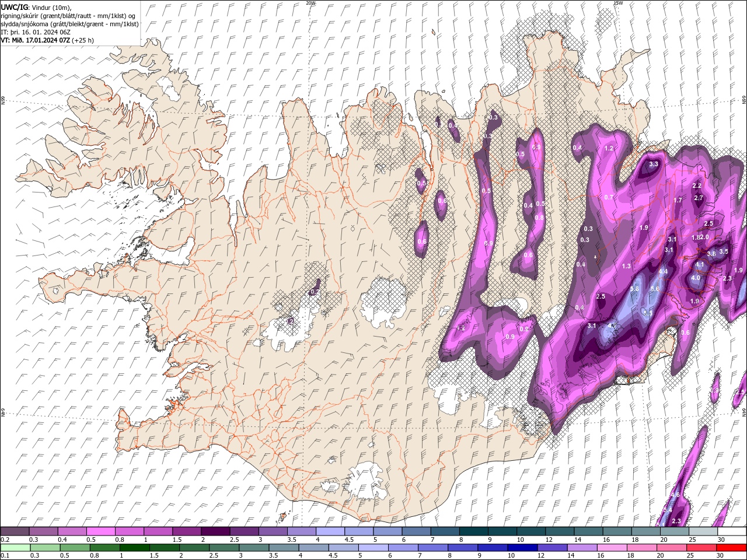The width and height of the screenshot is (747, 560).
Task: Click the 0.7 precipitation value on the map
Action: tap(609, 197)
